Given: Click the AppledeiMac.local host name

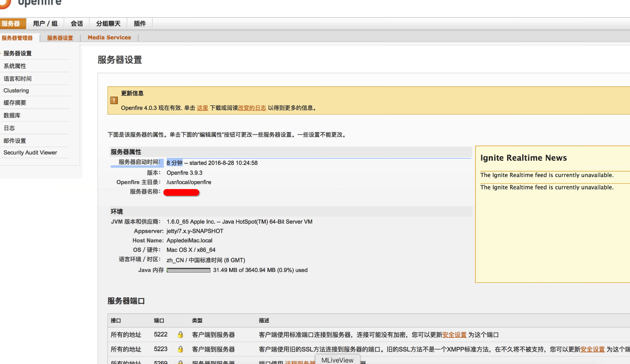Looking at the screenshot, I should tap(190, 241).
